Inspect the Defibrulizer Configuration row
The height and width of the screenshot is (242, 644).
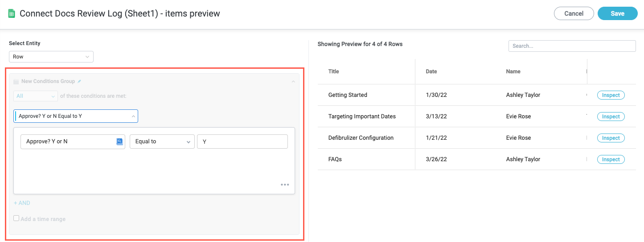point(611,138)
